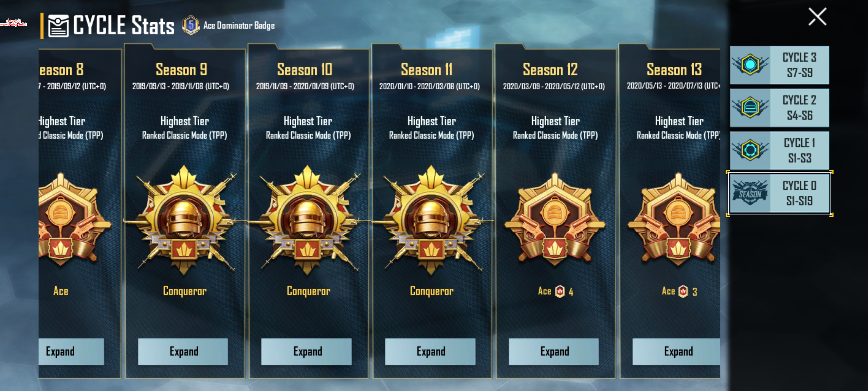Switch to the CYCLE 2 S4-S6 tab
The height and width of the screenshot is (391, 868).
[779, 108]
